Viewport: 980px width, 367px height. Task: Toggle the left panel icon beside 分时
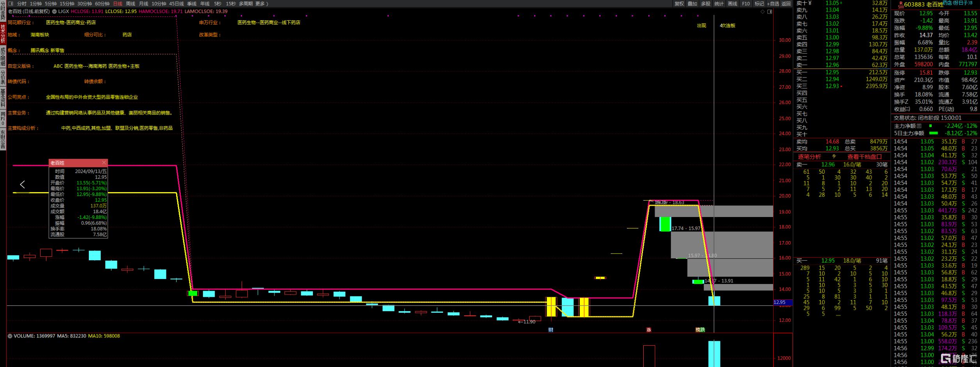click(11, 4)
